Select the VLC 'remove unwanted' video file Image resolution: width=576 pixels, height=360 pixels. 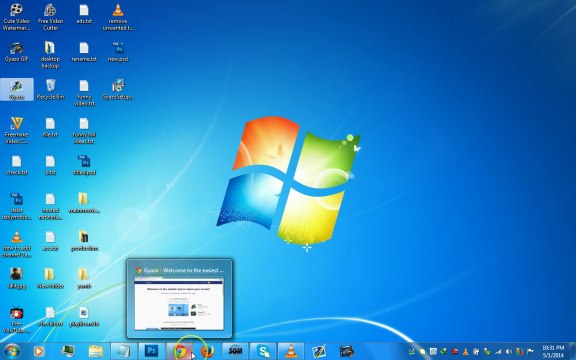pyautogui.click(x=118, y=17)
